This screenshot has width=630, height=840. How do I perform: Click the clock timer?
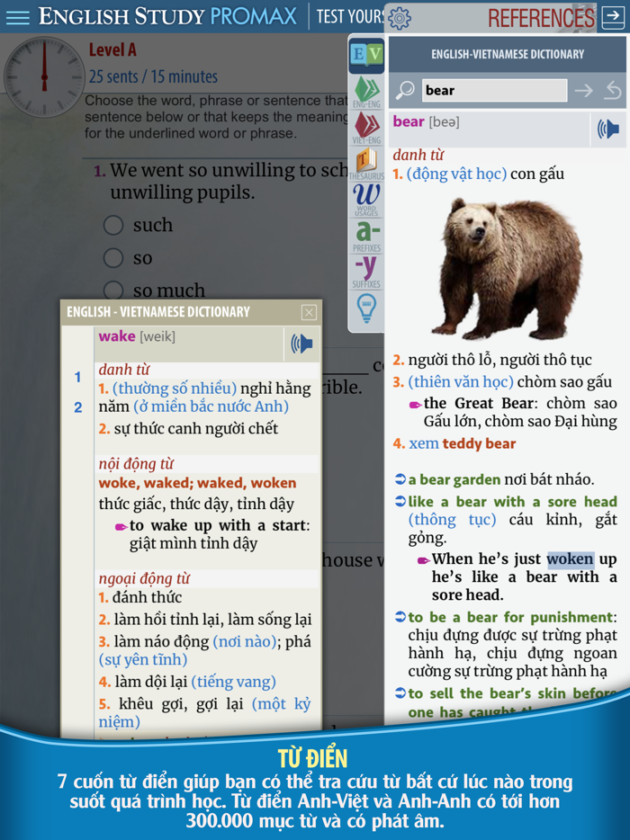(x=44, y=77)
